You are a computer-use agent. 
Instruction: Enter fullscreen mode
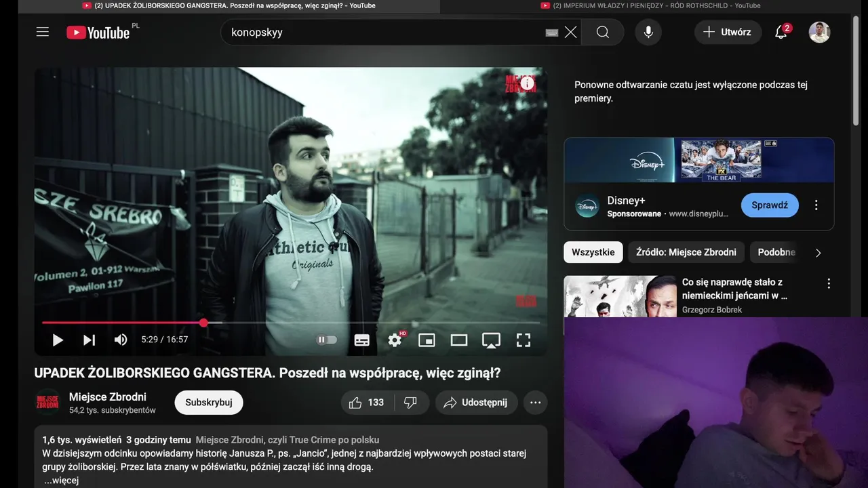tap(524, 340)
